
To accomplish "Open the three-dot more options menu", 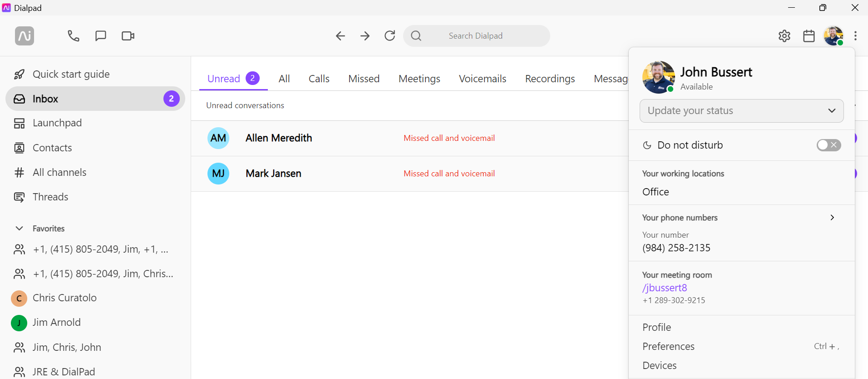I will point(855,36).
